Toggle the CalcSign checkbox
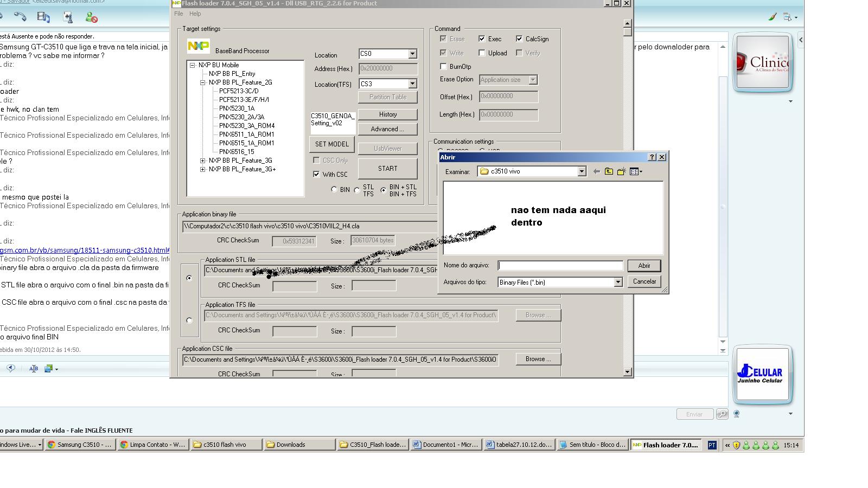Viewport: 868px width, 488px height. (519, 38)
